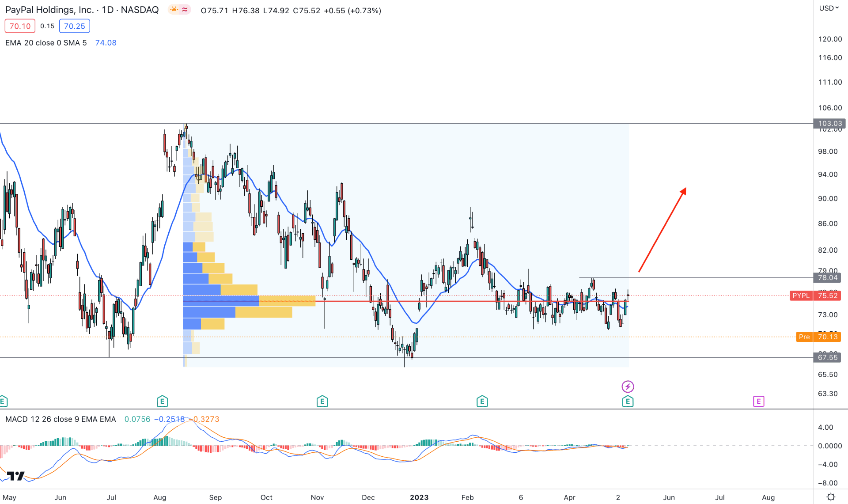Click the chart settings gear icon
The width and height of the screenshot is (848, 504).
(x=831, y=497)
